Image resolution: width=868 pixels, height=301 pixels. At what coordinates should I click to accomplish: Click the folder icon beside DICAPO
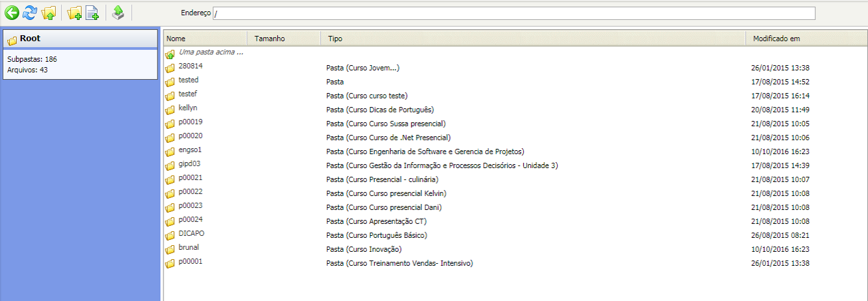(x=170, y=235)
